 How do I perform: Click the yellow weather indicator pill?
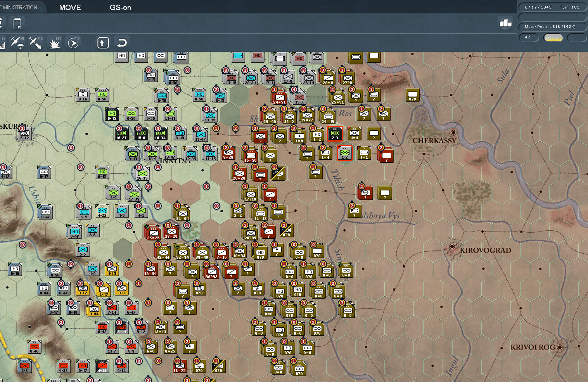553,38
